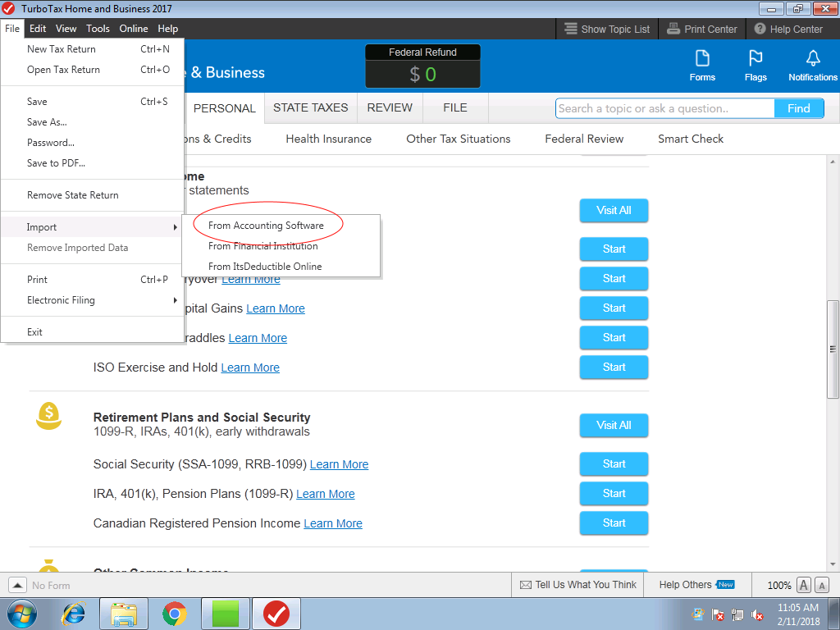The width and height of the screenshot is (840, 630).
Task: Choose Open Tax Return
Action: pos(92,70)
